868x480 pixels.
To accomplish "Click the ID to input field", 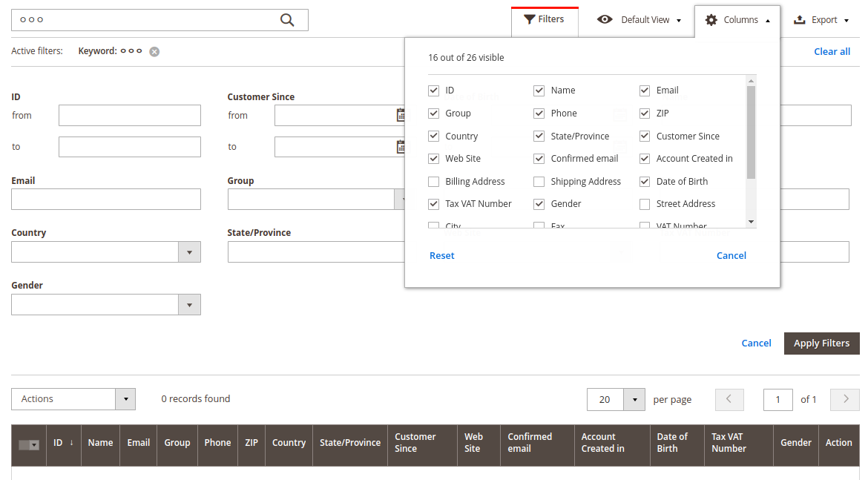I will (x=130, y=148).
